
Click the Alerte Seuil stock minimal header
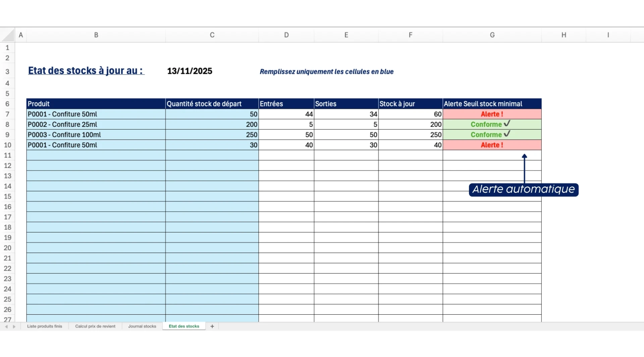(x=492, y=104)
